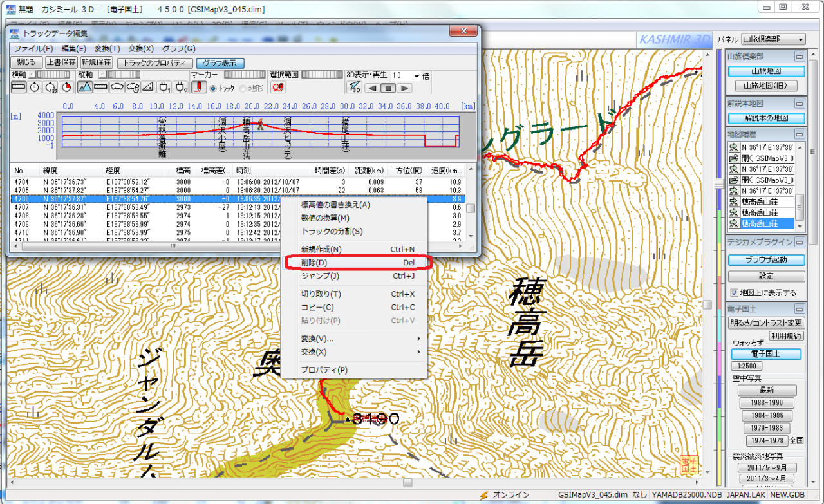
Task: Click the 解説本の地図 button
Action: point(766,118)
